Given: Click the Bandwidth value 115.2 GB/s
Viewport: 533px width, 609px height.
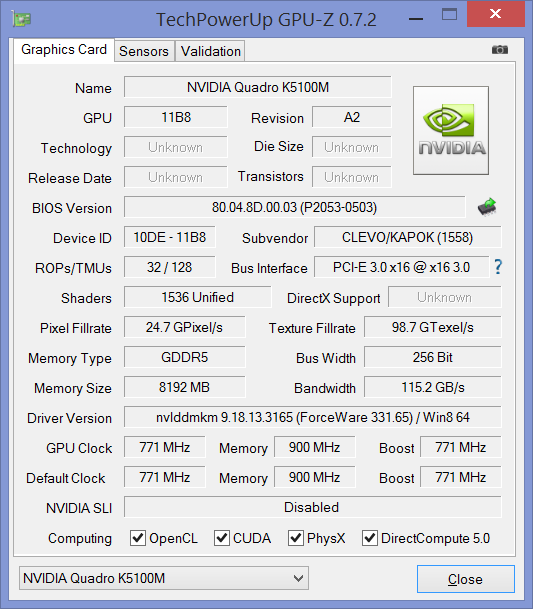Looking at the screenshot, I should tap(433, 387).
